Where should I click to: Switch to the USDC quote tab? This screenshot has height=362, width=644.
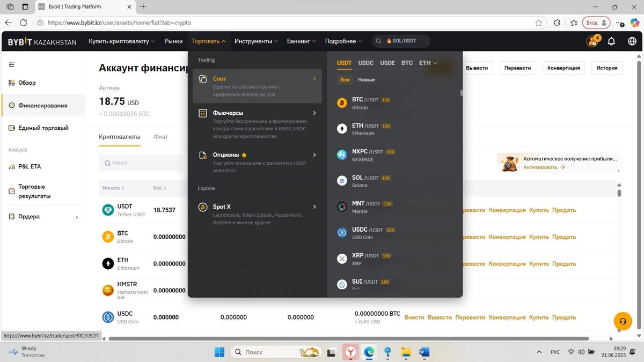point(366,63)
